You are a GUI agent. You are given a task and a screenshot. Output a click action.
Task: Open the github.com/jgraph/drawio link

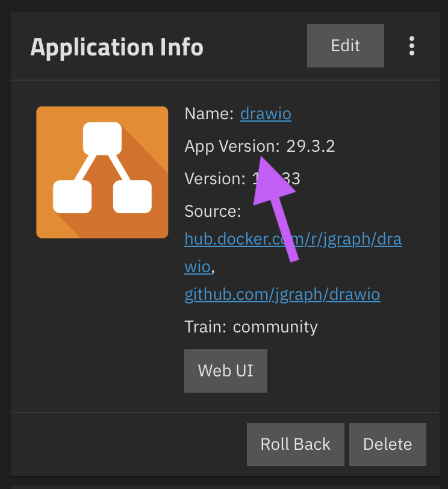[282, 294]
